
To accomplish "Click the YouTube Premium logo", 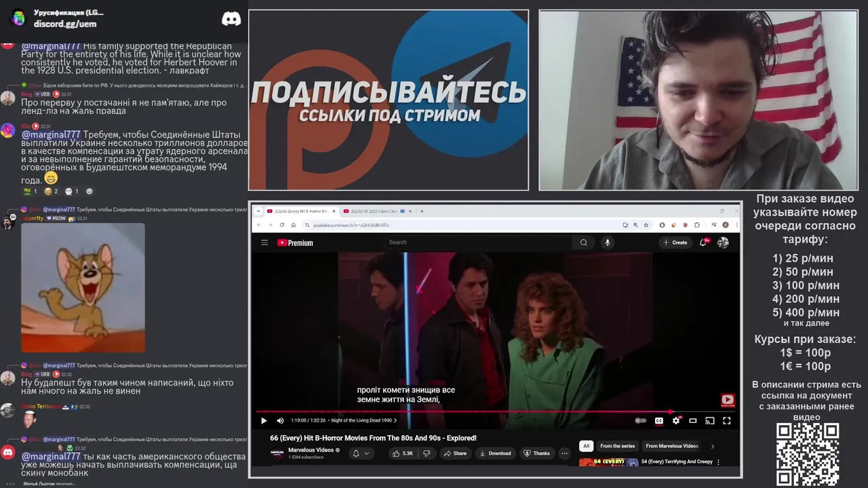I will click(295, 243).
